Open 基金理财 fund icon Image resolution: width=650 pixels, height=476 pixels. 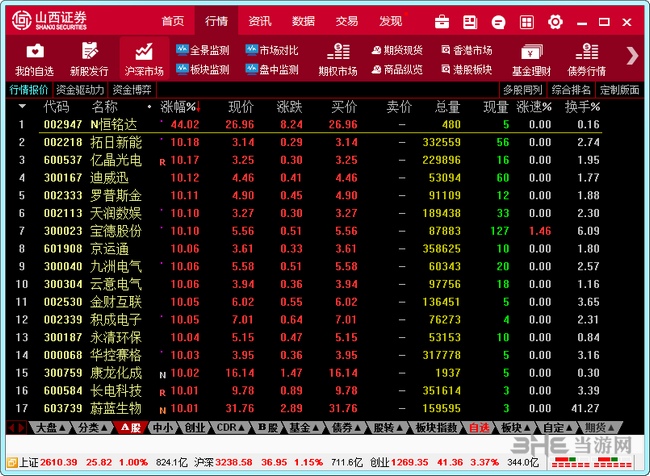pos(531,60)
